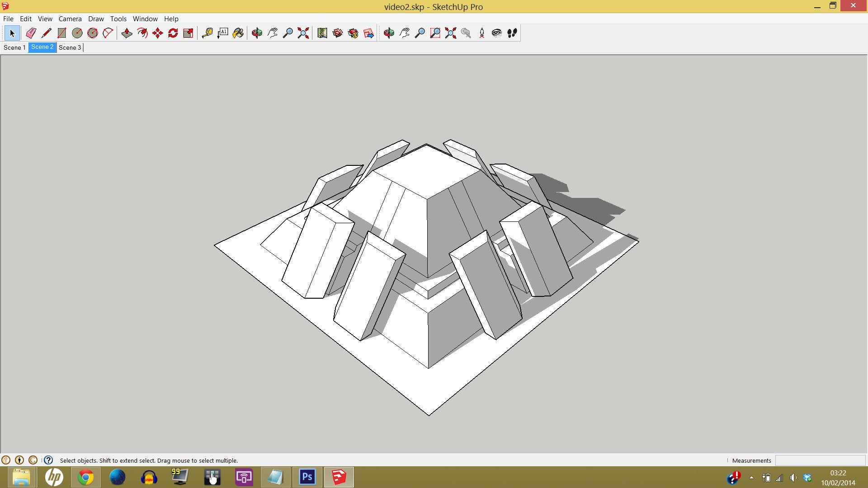
Task: Show hidden system tray icons
Action: 751,478
